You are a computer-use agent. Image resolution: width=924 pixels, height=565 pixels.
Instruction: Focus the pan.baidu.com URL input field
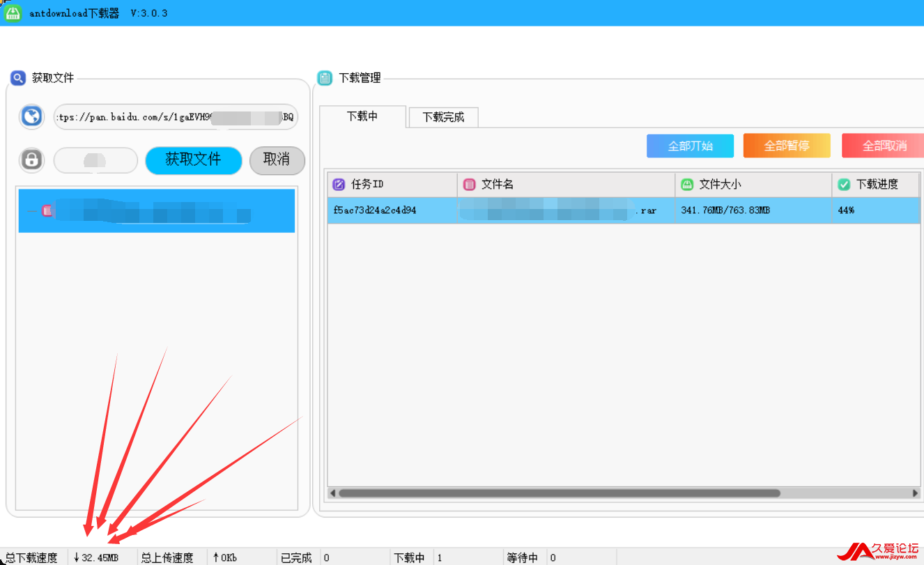pos(176,117)
